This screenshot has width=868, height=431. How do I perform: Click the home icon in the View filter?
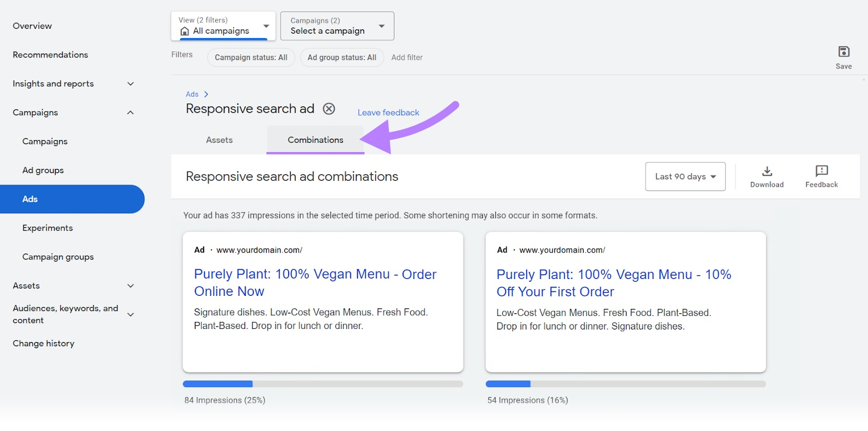coord(183,31)
